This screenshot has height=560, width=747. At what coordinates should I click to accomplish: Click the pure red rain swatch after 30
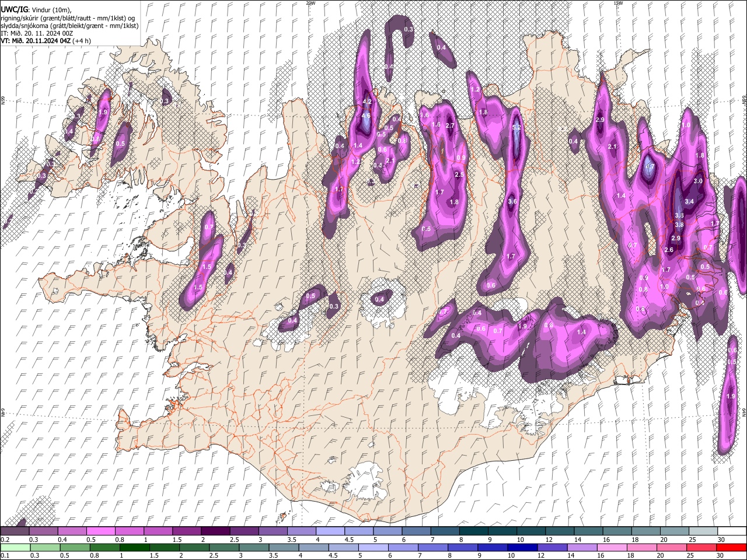(731, 547)
